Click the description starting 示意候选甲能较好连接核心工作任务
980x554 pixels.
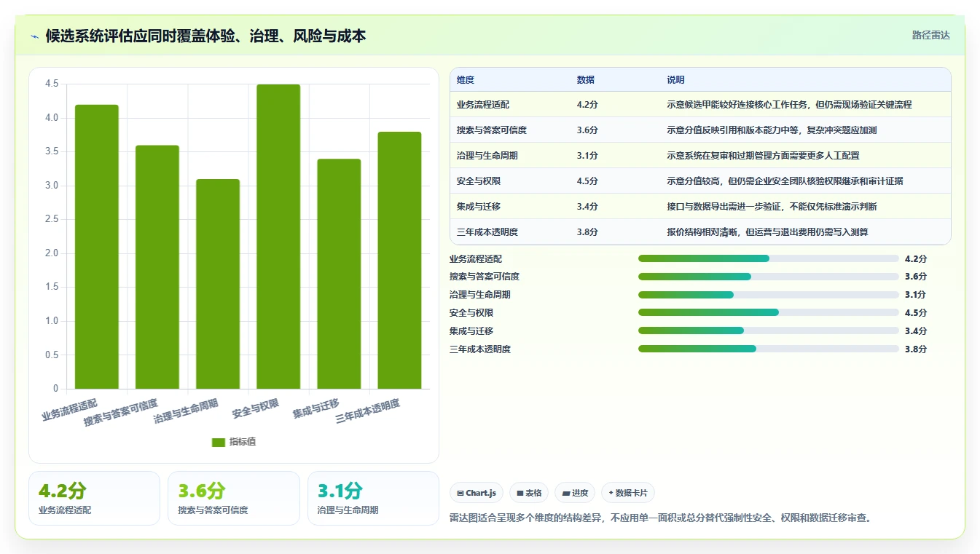(x=789, y=105)
